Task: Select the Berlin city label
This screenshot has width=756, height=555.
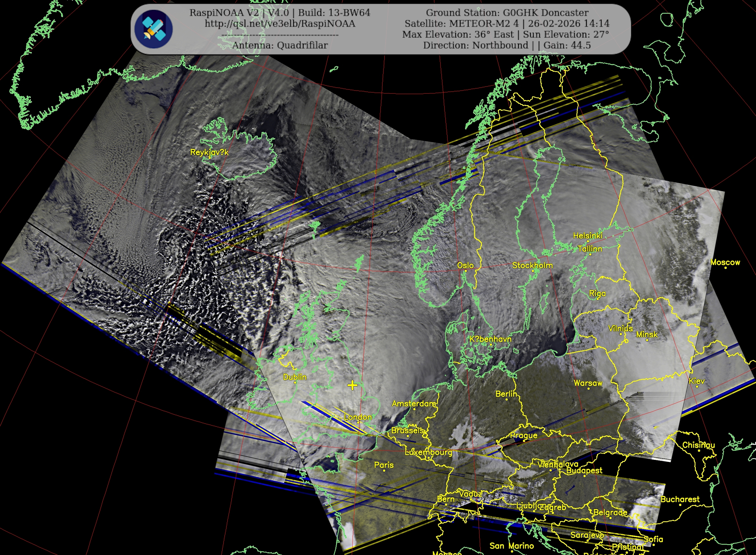Action: tap(506, 394)
